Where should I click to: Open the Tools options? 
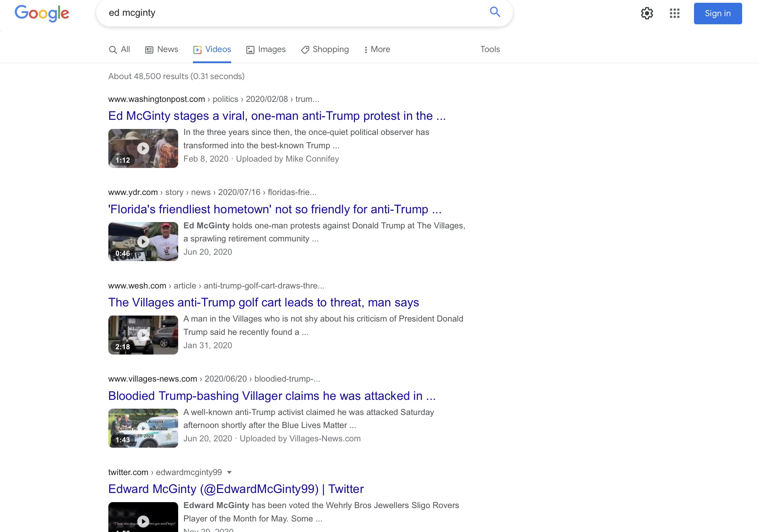490,49
